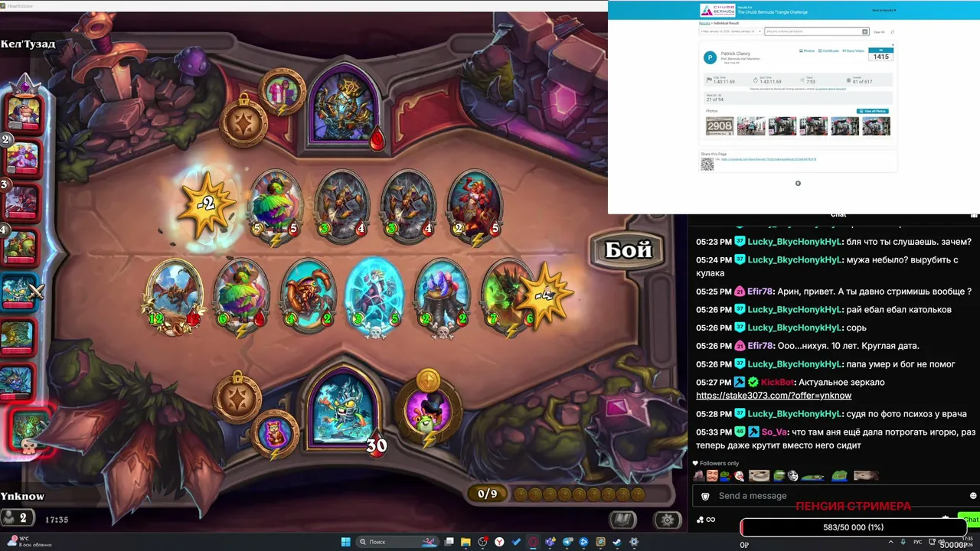Open the 2908 bib photo thumbnail
Image resolution: width=980 pixels, height=551 pixels.
720,126
